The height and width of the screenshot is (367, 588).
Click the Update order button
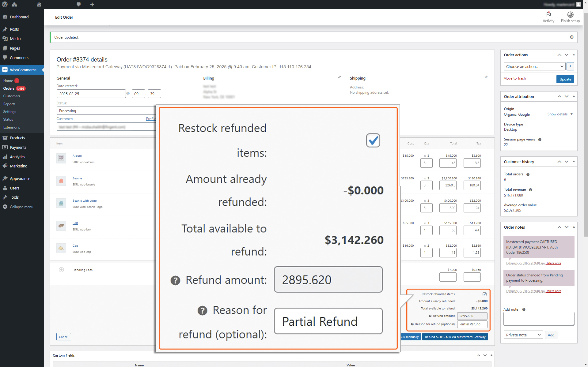(x=565, y=79)
